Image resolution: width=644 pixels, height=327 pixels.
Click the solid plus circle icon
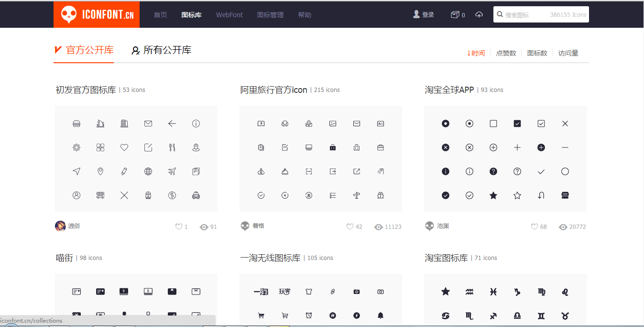(541, 147)
